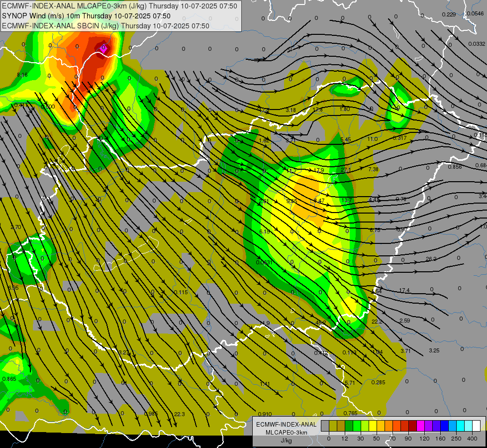Click the 0.317 value on the map
Viewport: 487px width, 448px height.
(399, 138)
